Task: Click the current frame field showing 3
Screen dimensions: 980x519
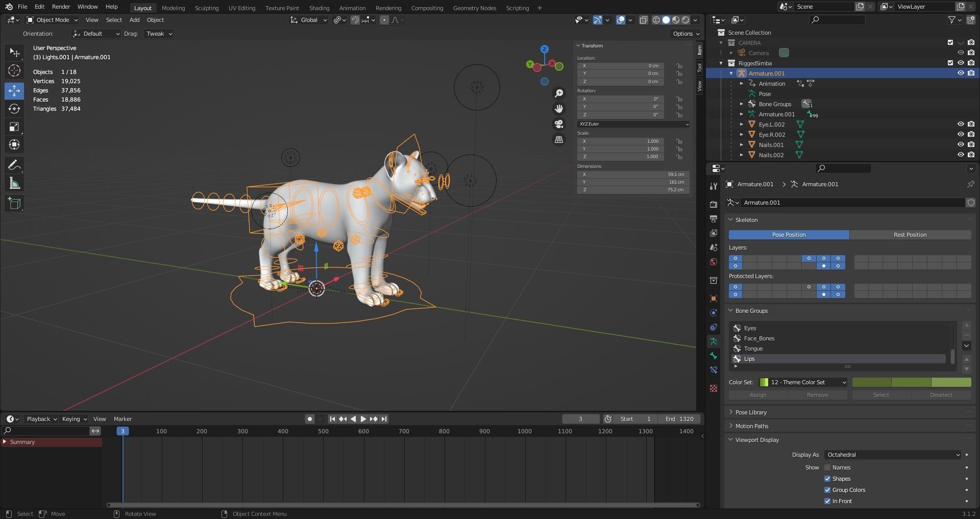Action: point(580,419)
